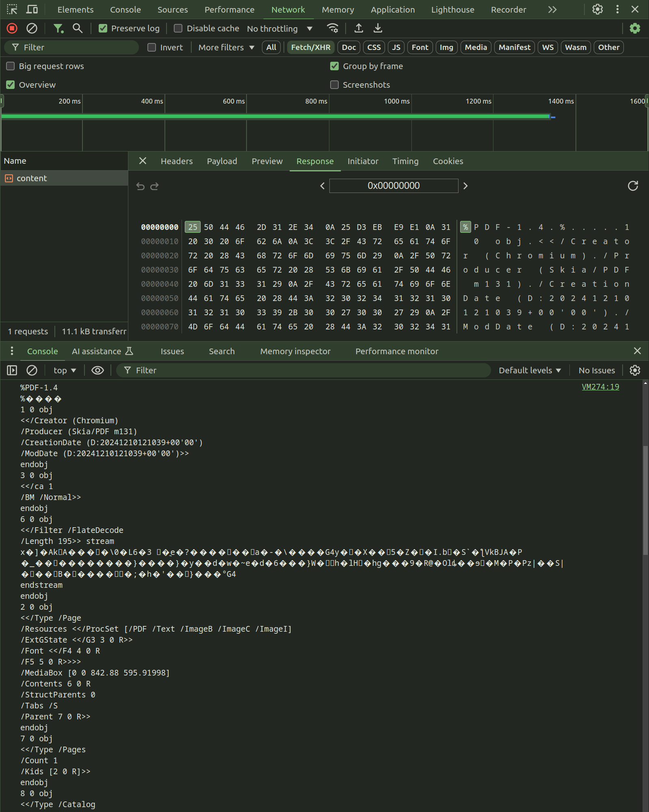Toggle the network filter funnel icon

point(58,28)
